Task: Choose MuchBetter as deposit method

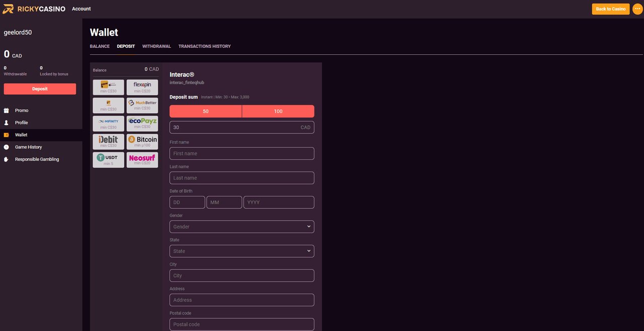Action: pos(142,105)
